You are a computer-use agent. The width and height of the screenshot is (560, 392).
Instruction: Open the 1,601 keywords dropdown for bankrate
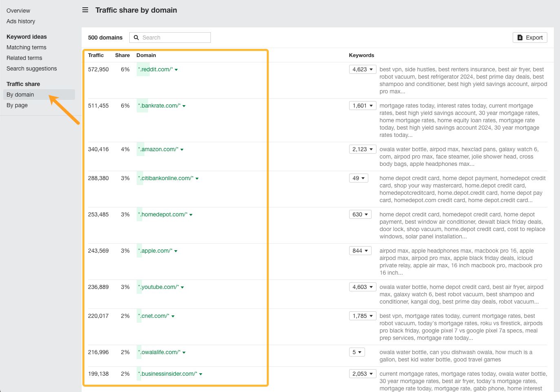coord(362,106)
